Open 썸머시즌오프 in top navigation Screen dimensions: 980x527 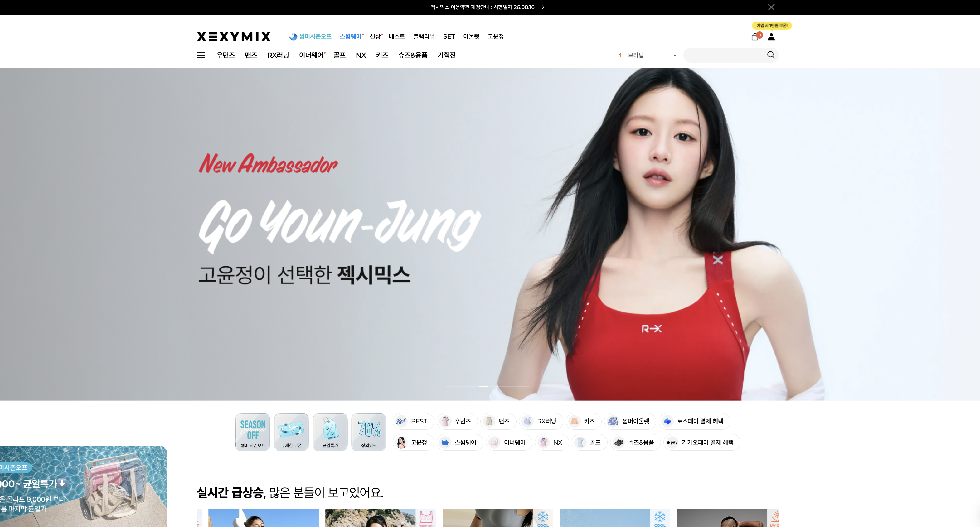point(310,36)
